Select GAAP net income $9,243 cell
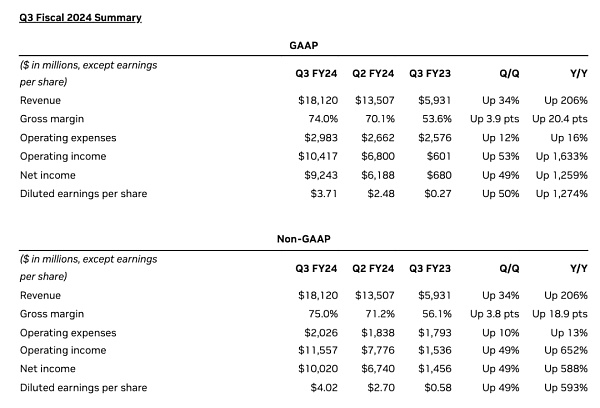The image size is (600, 408). point(322,175)
